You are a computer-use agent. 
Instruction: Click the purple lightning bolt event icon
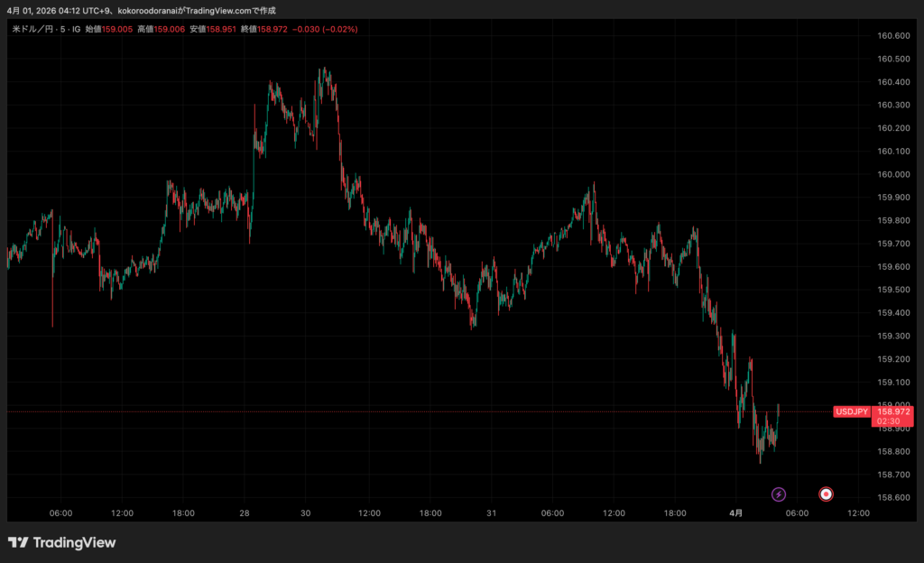click(779, 494)
